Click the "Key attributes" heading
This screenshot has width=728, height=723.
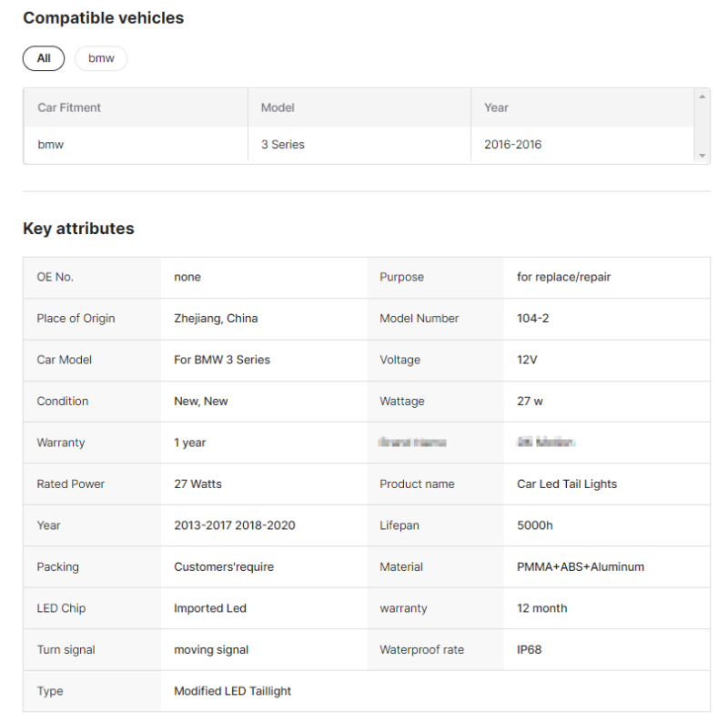78,229
